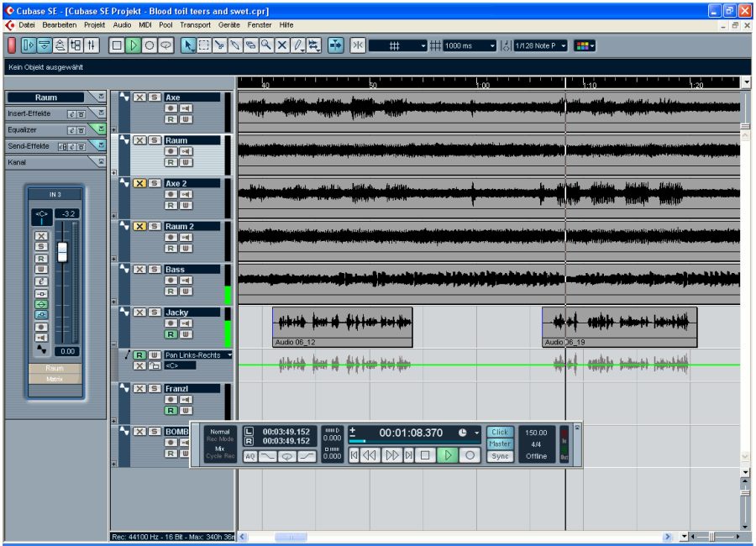
Task: Toggle the Sync button in transport
Action: point(500,456)
